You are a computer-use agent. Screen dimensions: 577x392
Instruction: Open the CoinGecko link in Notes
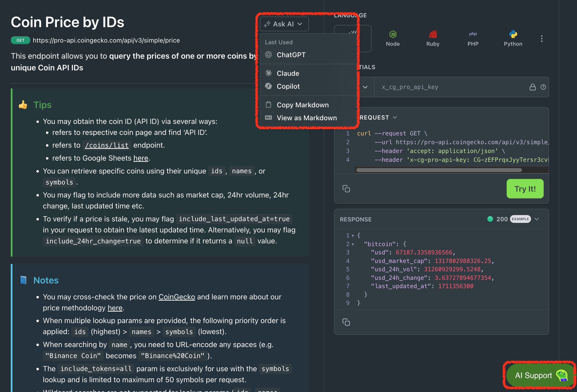click(177, 297)
